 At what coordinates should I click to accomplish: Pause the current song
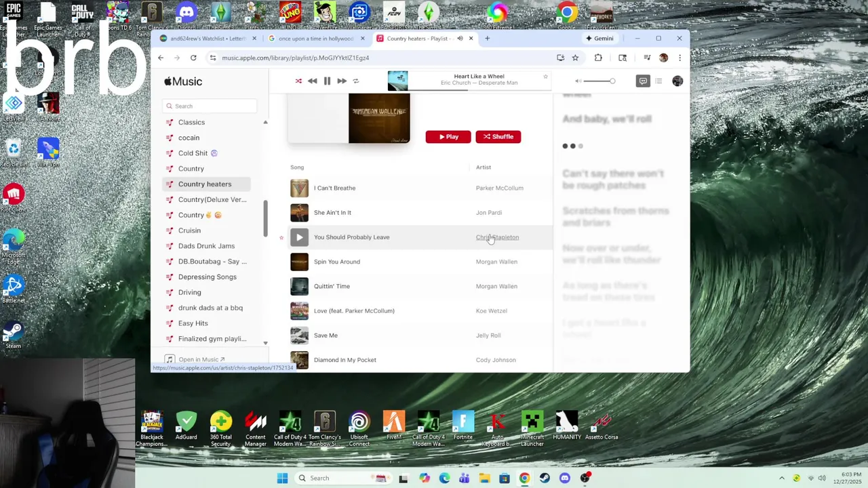point(327,81)
